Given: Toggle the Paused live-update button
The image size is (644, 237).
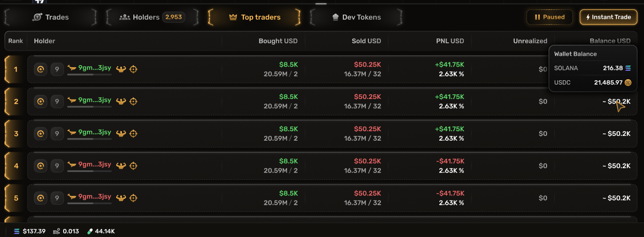Looking at the screenshot, I should point(550,17).
